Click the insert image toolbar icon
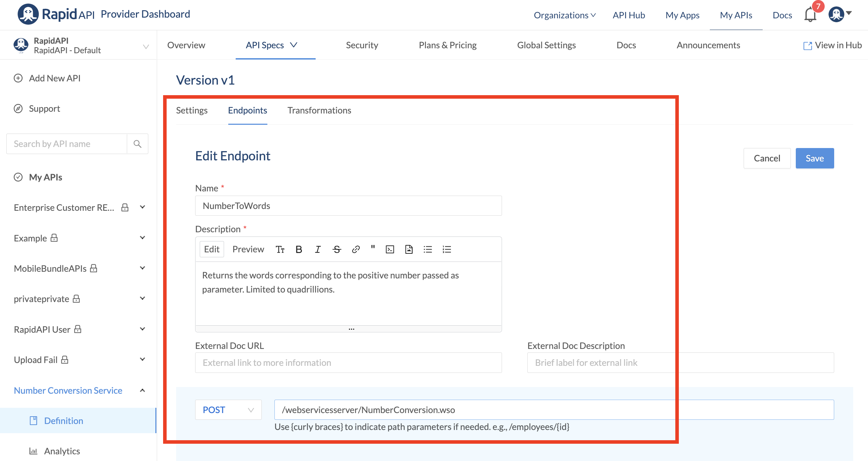The height and width of the screenshot is (461, 868). (x=409, y=250)
